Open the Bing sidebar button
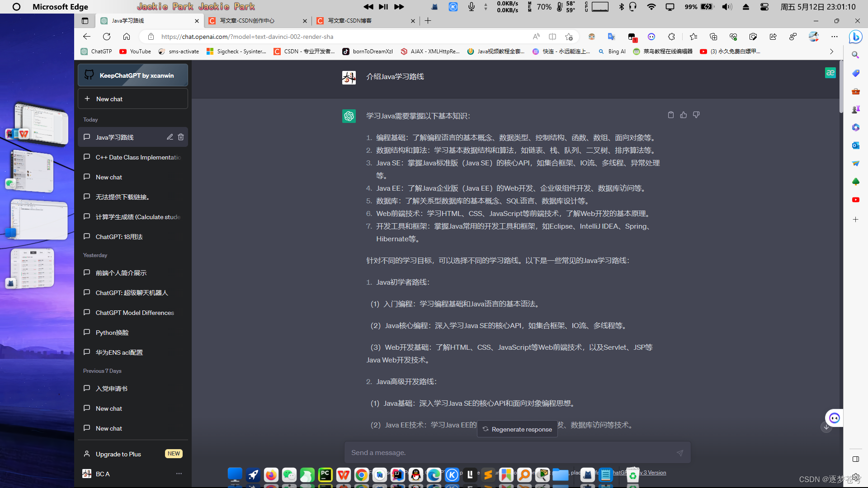Image resolution: width=868 pixels, height=488 pixels. pos(855,37)
